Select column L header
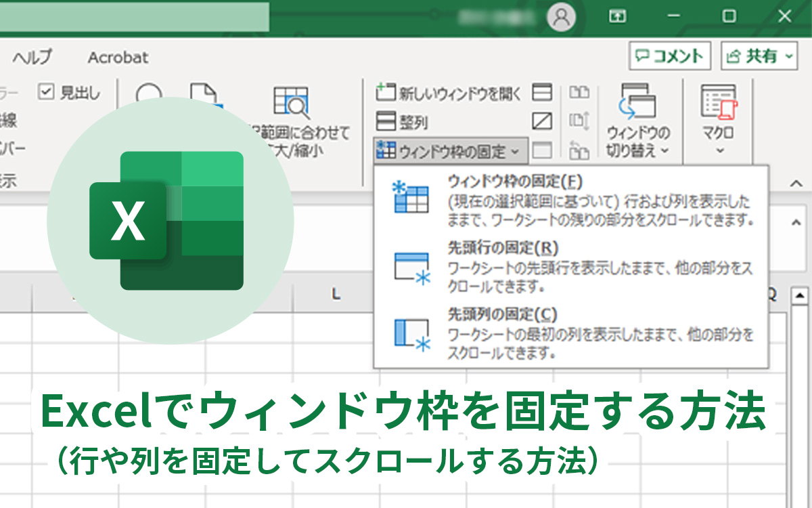 point(334,294)
